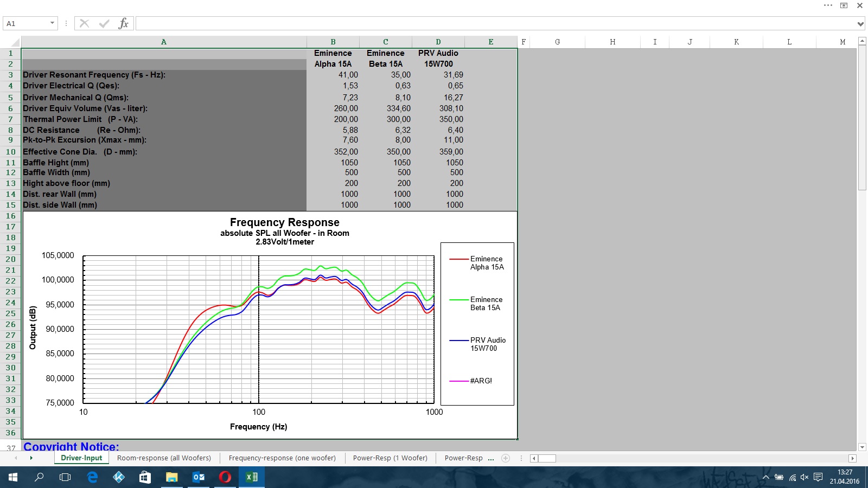Add a new sheet with plus icon
The width and height of the screenshot is (868, 488).
click(506, 458)
